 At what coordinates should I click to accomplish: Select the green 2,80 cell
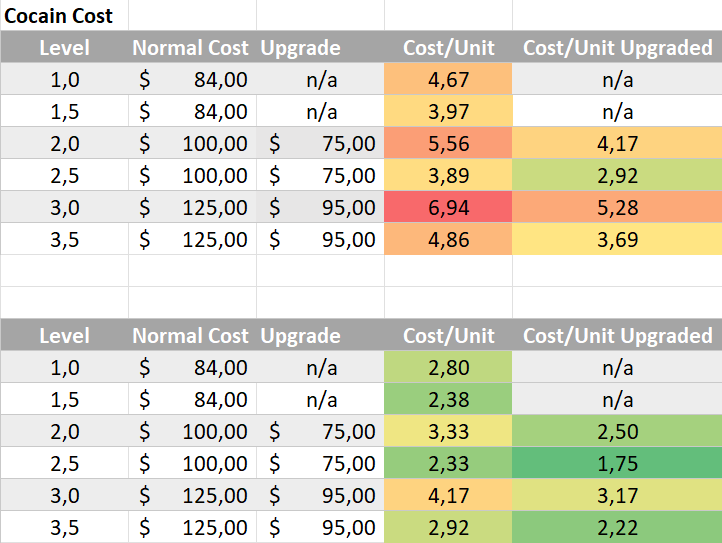click(448, 367)
